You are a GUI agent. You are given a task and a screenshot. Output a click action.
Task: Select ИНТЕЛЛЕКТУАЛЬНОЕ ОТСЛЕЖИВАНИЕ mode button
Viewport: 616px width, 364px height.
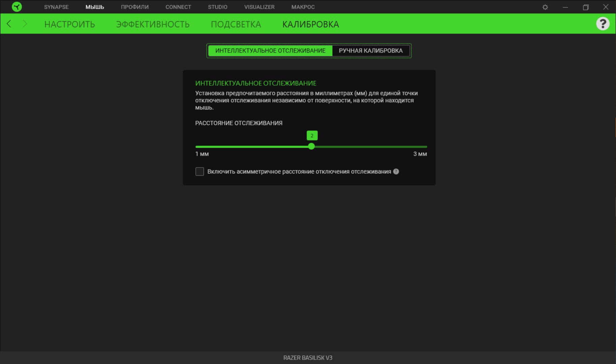(270, 51)
